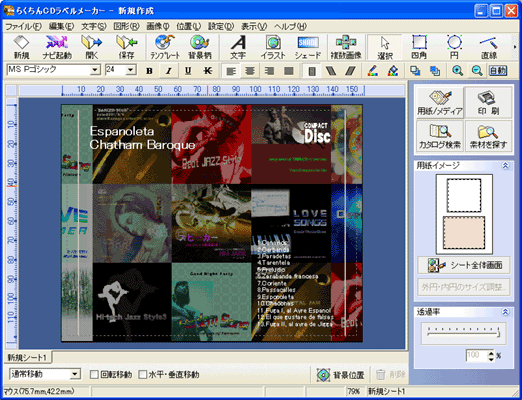Viewport: 522px width, 400px height.
Task: Open 素材を探す material finder
Action: [488, 136]
